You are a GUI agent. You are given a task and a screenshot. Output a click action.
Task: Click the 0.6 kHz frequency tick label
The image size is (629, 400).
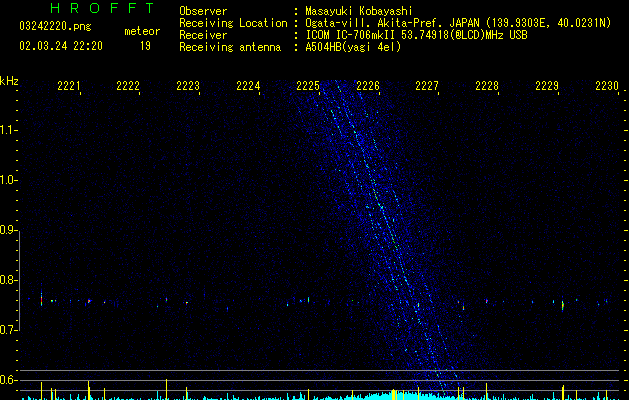[x=8, y=380]
